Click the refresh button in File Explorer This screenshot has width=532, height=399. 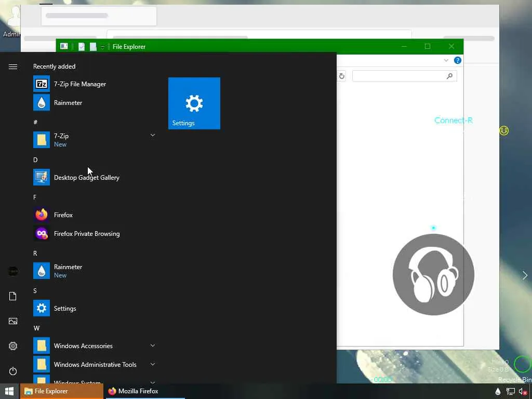pyautogui.click(x=342, y=76)
